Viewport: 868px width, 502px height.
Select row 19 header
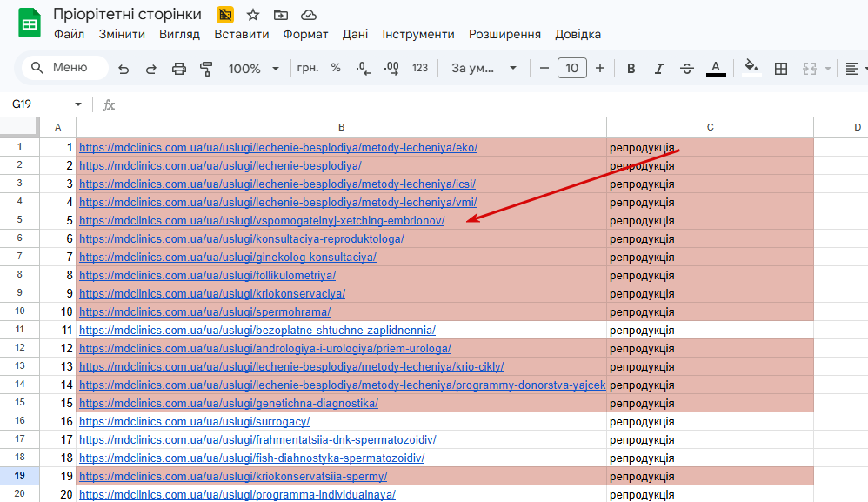pyautogui.click(x=19, y=475)
